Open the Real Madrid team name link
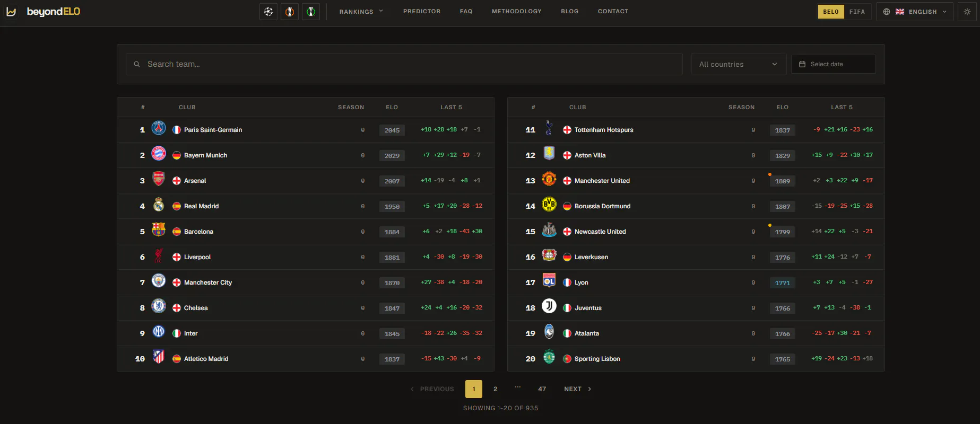 [201, 206]
